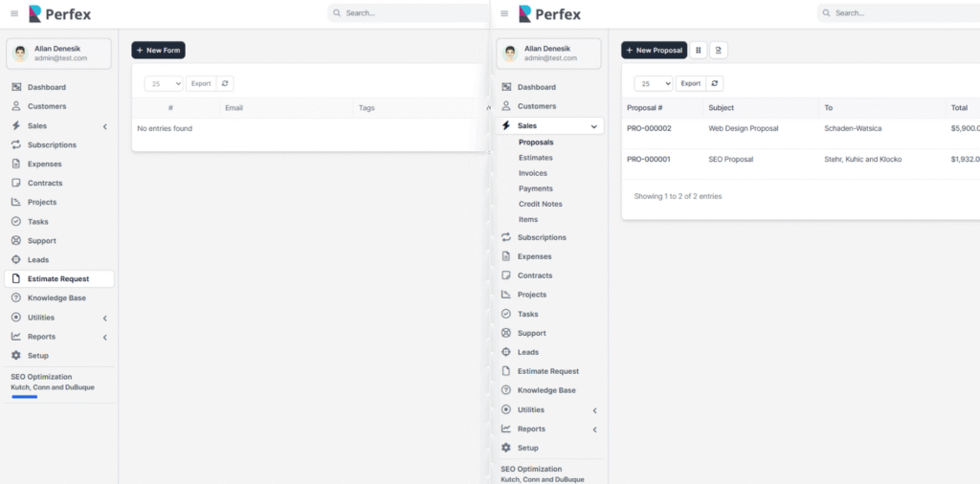Click Reports chart icon in Proposals screen sidebar
980x484 pixels.
pos(506,429)
